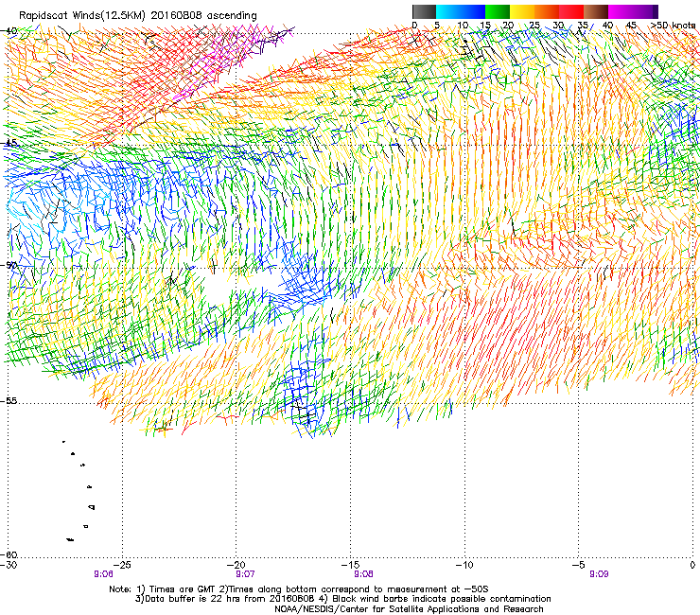Click the orange 25-30 knots color band
Screen dimensions: 700x615
(547, 11)
